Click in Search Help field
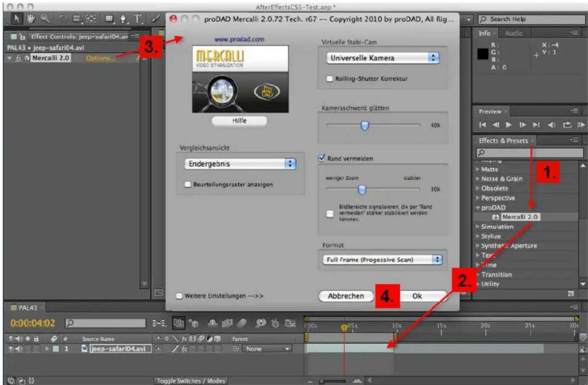 (x=530, y=19)
